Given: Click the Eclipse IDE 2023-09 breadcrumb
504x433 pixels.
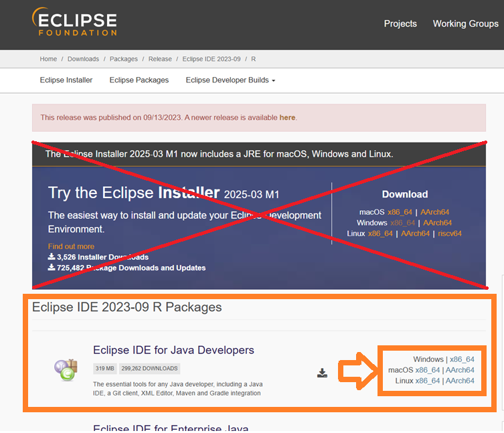Looking at the screenshot, I should 212,59.
